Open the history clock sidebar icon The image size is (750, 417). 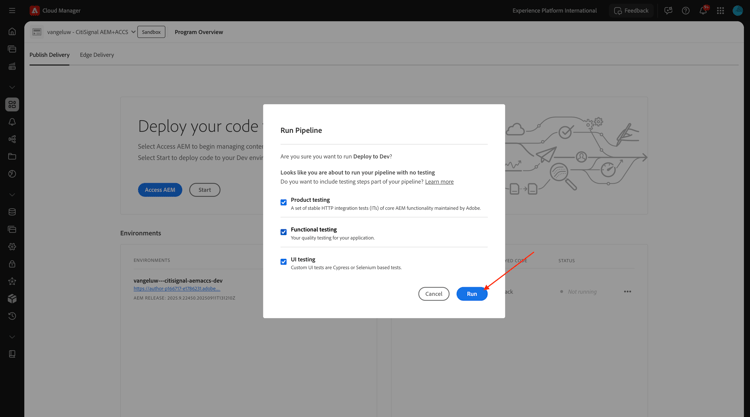tap(12, 316)
